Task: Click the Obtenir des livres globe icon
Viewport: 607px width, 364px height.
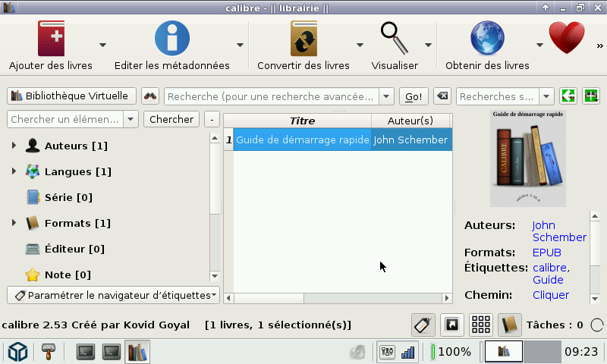Action: pos(487,39)
